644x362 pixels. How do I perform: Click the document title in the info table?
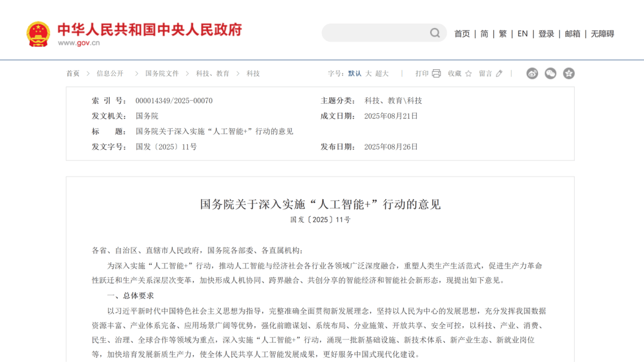click(x=215, y=131)
